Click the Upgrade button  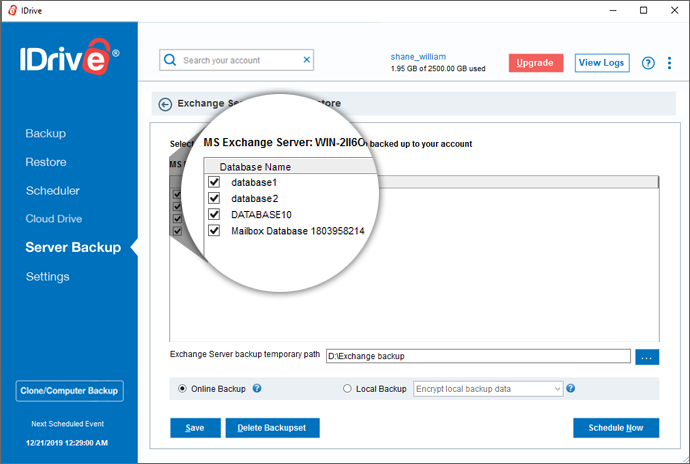pos(536,63)
